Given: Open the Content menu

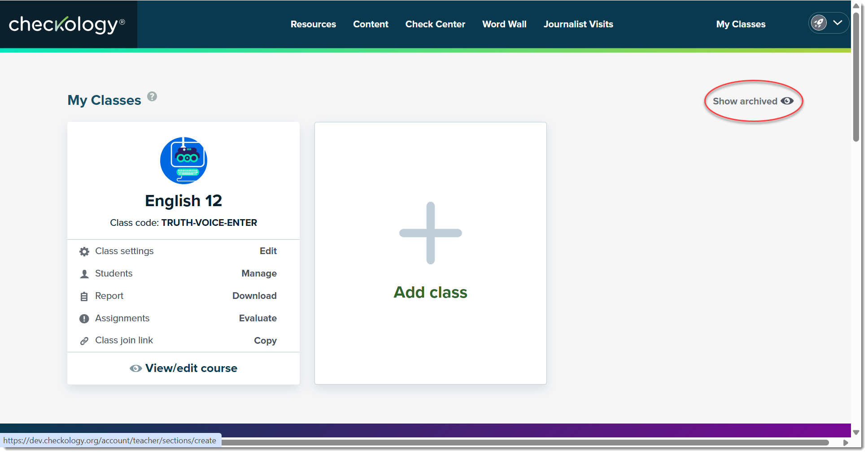Looking at the screenshot, I should click(x=371, y=24).
